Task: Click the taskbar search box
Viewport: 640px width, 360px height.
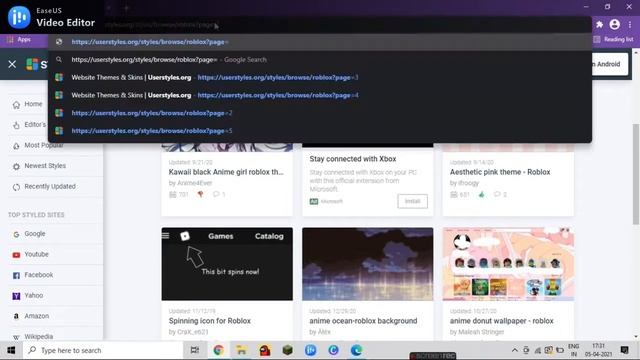Action: tap(103, 350)
